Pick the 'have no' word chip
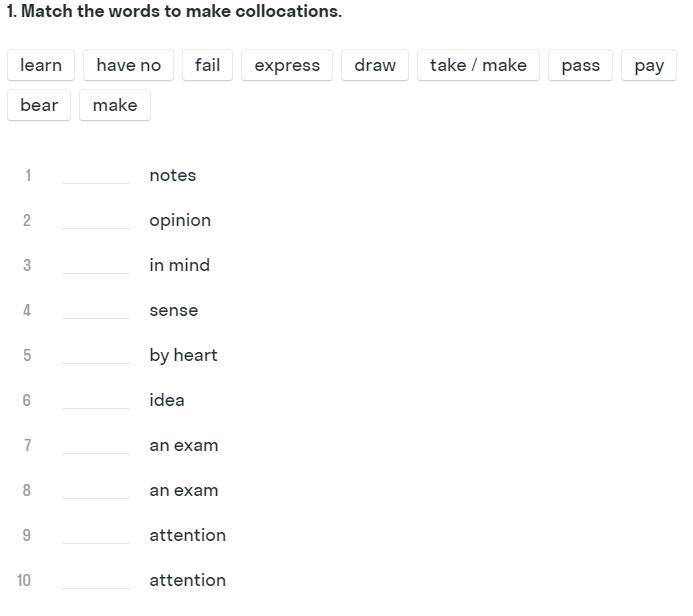This screenshot has width=693, height=616. tap(129, 65)
